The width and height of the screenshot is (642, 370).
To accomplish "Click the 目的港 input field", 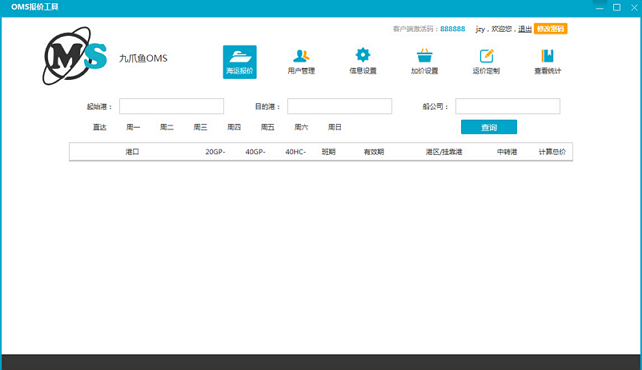I will click(x=339, y=106).
